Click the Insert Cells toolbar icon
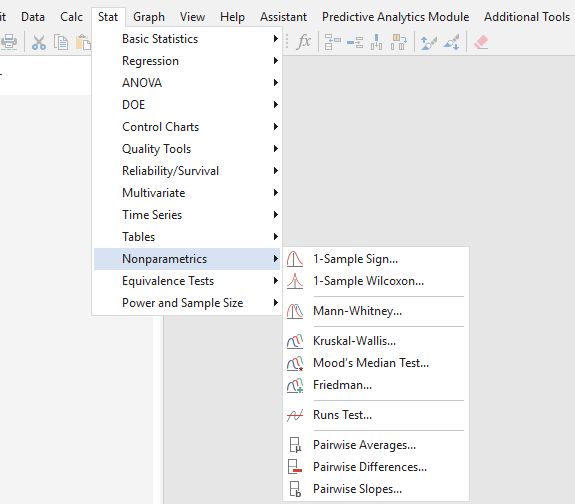Screen dimensions: 575x504 333,42
